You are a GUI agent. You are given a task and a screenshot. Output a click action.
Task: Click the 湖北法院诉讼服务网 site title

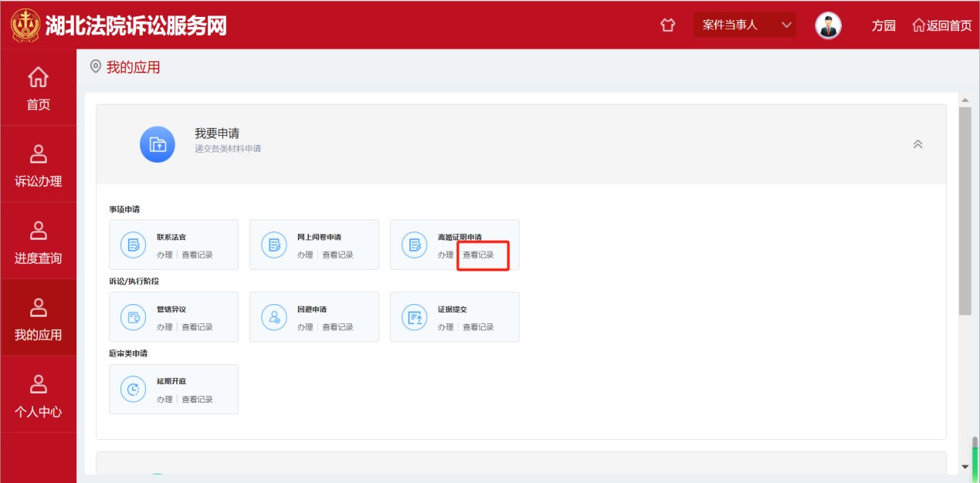click(x=136, y=25)
